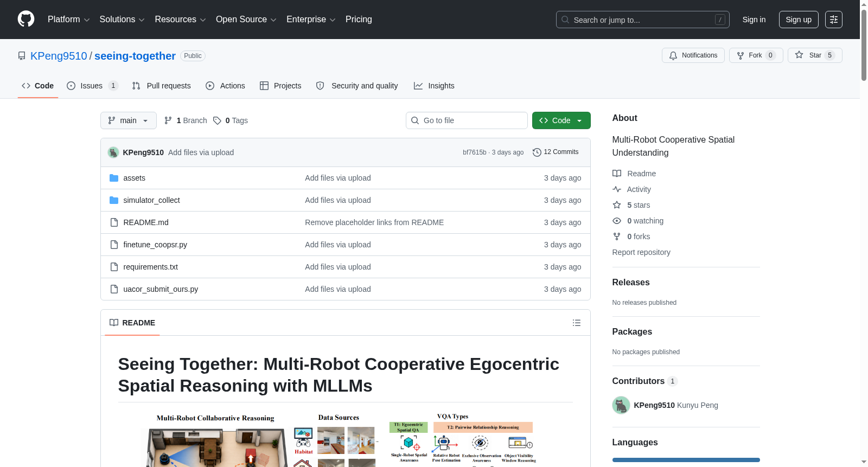The width and height of the screenshot is (868, 467).
Task: Click the search magnifier icon
Action: click(x=565, y=20)
